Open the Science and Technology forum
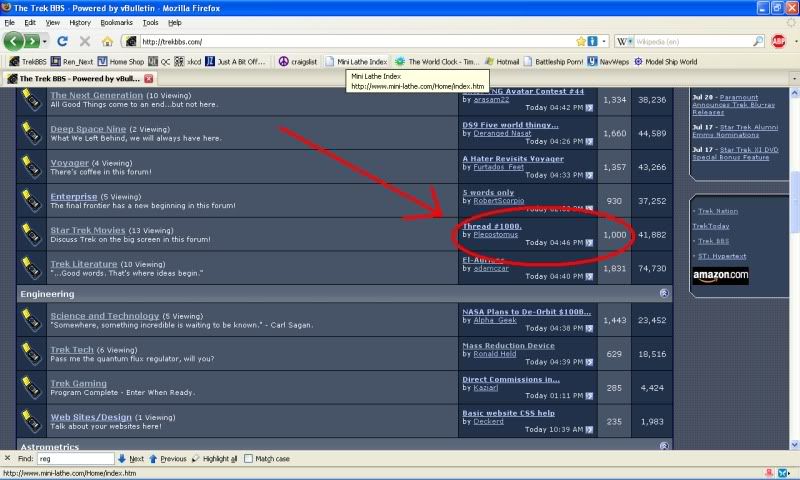Image resolution: width=800 pixels, height=480 pixels. [105, 316]
